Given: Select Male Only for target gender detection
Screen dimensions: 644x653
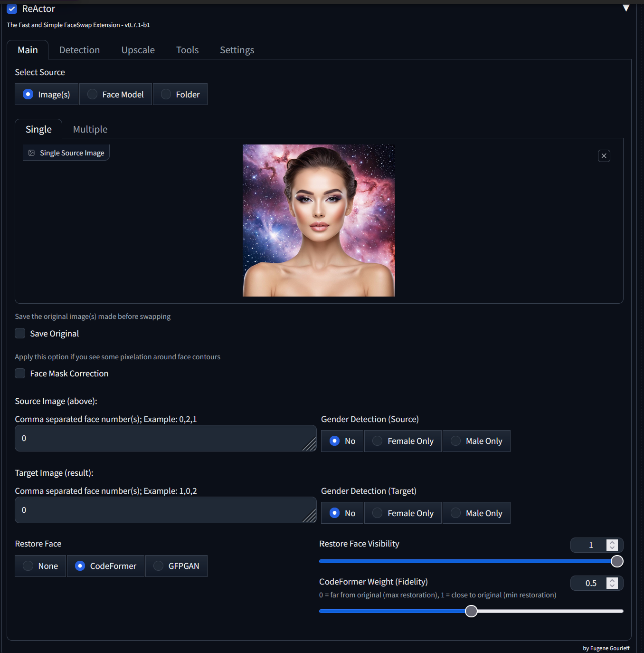Looking at the screenshot, I should 455,513.
